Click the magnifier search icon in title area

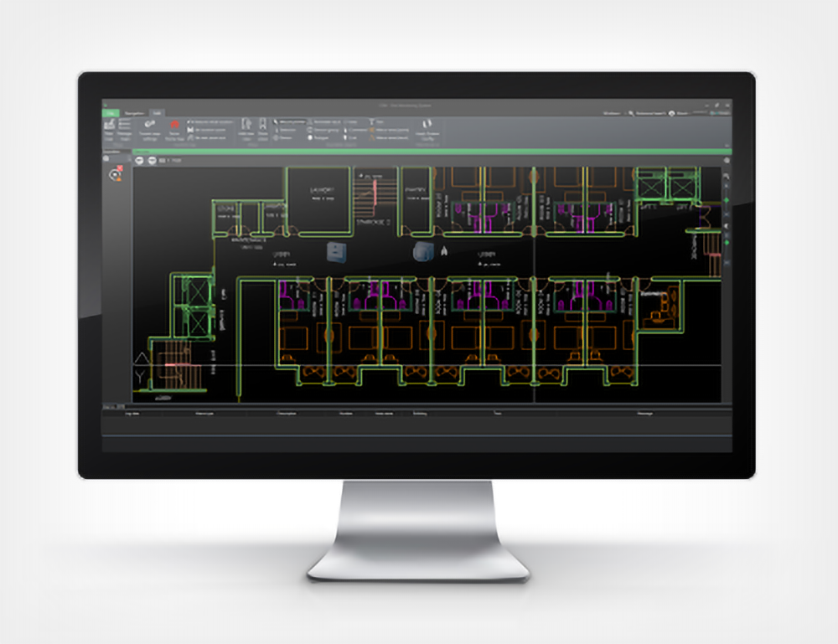631,113
